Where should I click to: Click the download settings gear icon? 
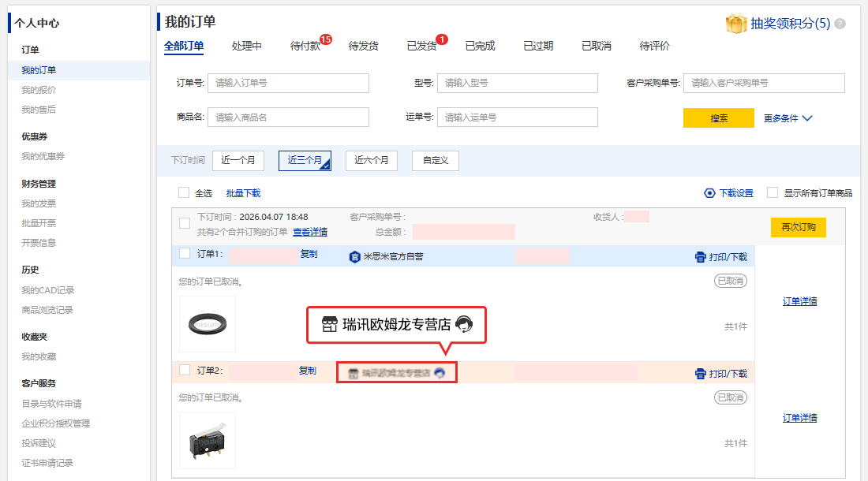(709, 193)
